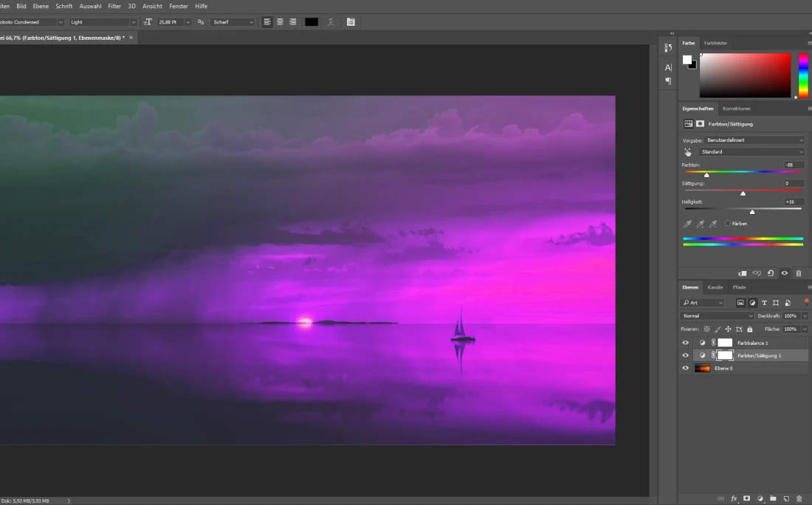Switch to the Korrekturen tab
The image size is (812, 505).
tap(736, 109)
